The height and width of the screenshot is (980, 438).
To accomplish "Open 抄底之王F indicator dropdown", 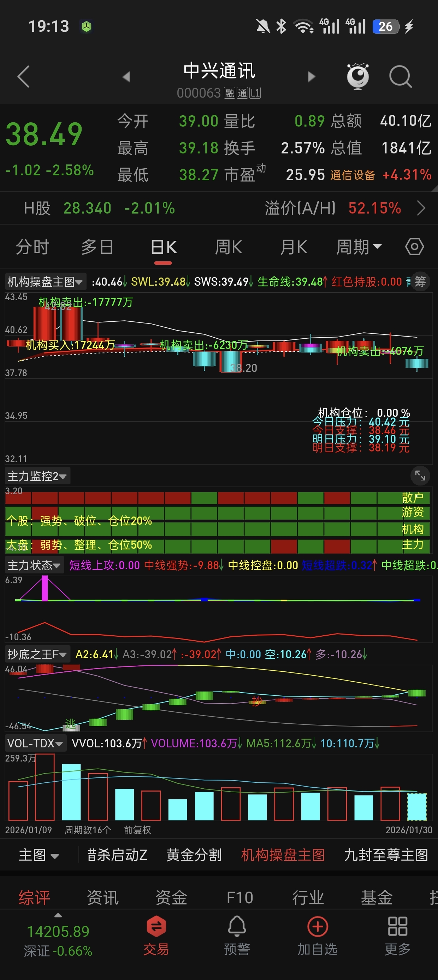I will (x=37, y=654).
